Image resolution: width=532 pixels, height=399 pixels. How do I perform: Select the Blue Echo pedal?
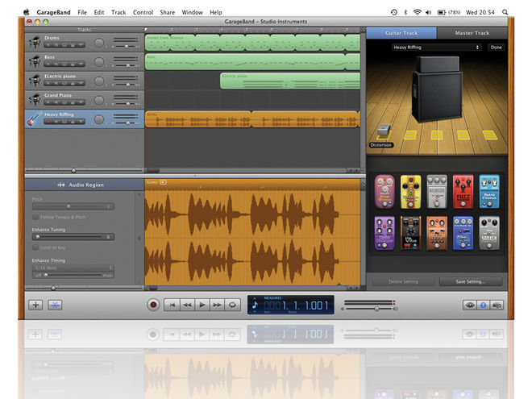tap(463, 233)
